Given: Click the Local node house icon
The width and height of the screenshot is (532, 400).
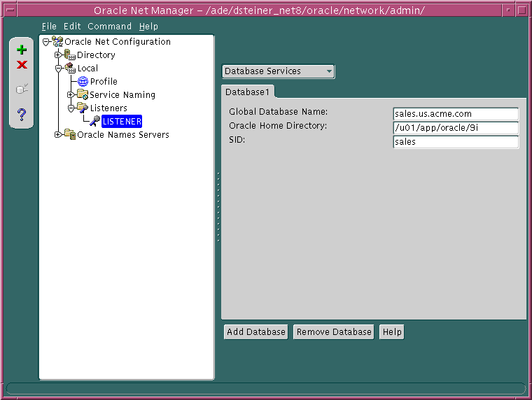Looking at the screenshot, I should point(70,68).
